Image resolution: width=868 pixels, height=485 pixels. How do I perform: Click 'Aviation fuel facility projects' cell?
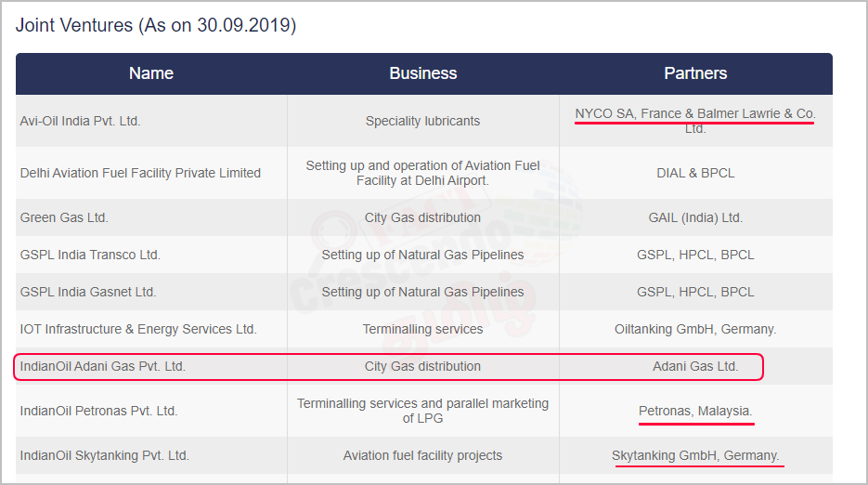click(423, 455)
